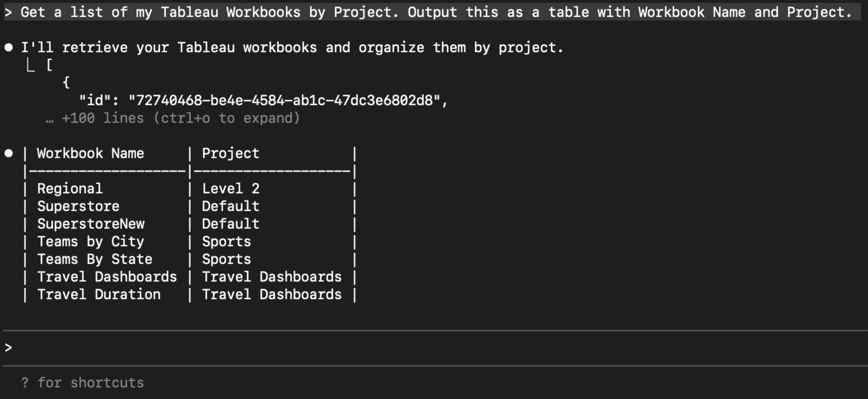Viewport: 868px width, 399px height.
Task: Click the white bullet beside the table header
Action: [x=9, y=153]
